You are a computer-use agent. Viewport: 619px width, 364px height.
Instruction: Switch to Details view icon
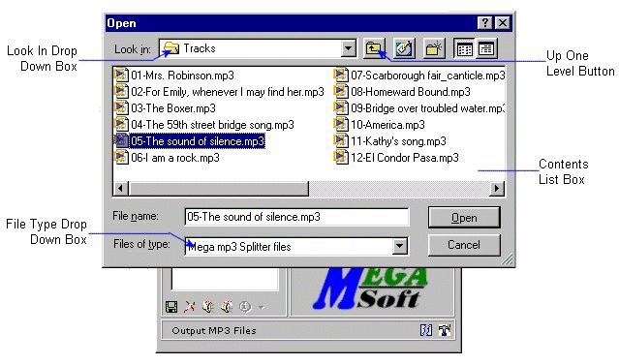pyautogui.click(x=486, y=49)
